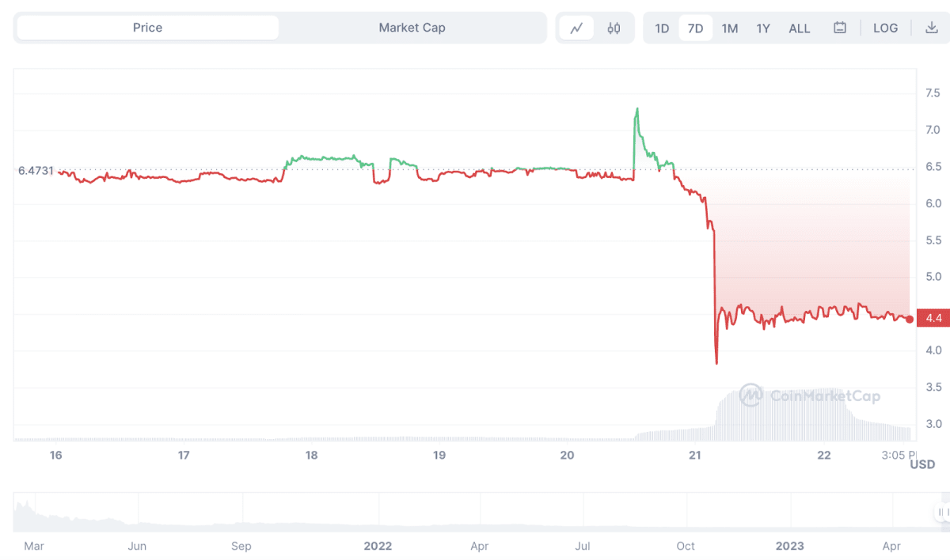This screenshot has height=560, width=950.
Task: Click the red 4.4 price badge
Action: pyautogui.click(x=933, y=318)
